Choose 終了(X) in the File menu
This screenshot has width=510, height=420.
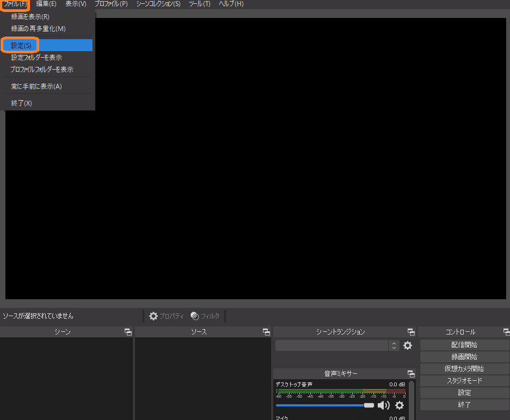point(47,103)
